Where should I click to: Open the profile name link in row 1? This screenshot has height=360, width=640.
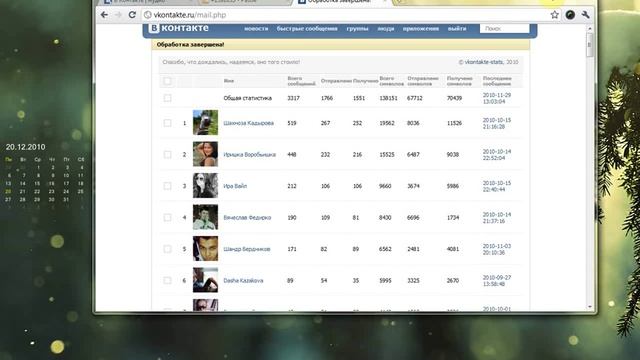coord(249,123)
